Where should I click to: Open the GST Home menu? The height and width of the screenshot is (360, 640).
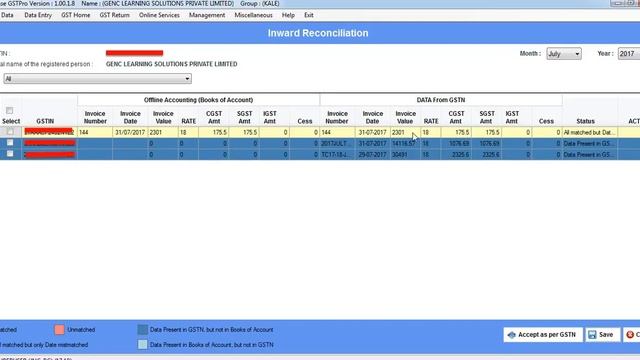pos(76,15)
